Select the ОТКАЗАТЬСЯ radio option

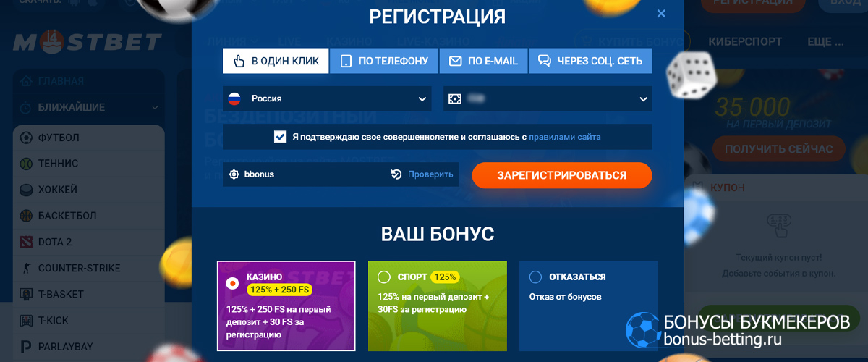(x=535, y=277)
